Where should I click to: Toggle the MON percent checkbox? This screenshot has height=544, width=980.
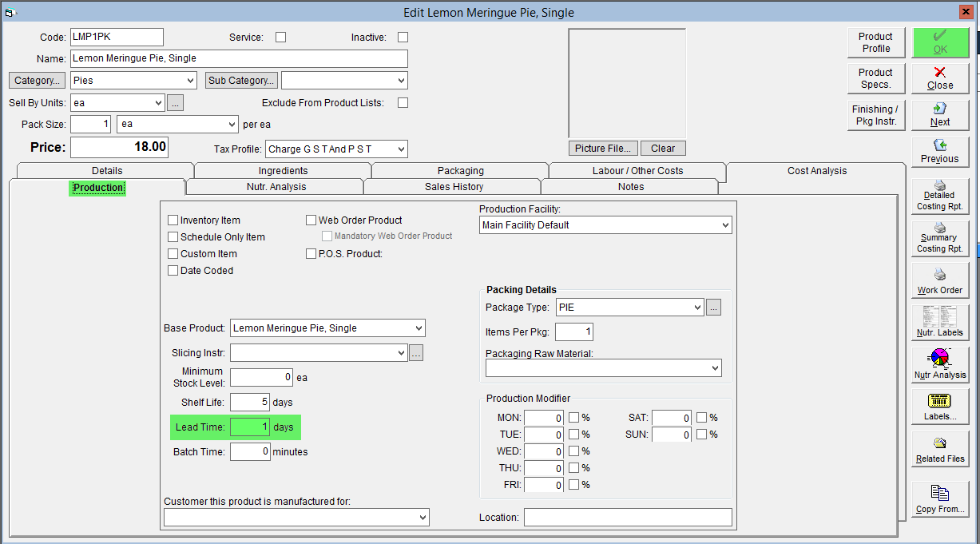coord(574,418)
